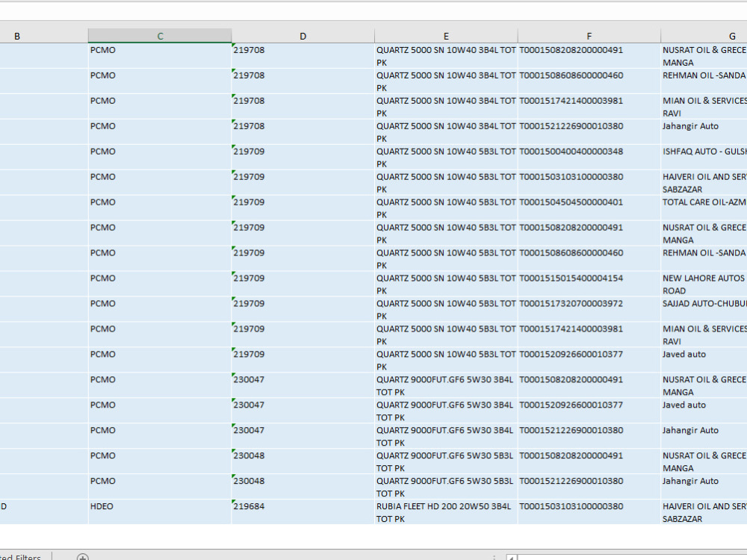Viewport: 747px width, 560px height.
Task: Click QUARTZ 5000 3B4L in the REHMAN OIL row
Action: [x=446, y=81]
